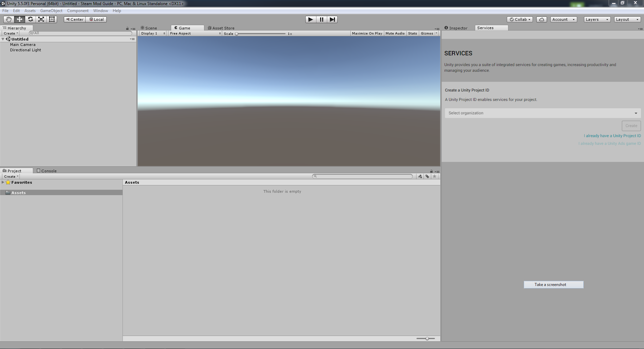This screenshot has width=644, height=349.
Task: Switch to the Scene tab
Action: click(x=149, y=28)
